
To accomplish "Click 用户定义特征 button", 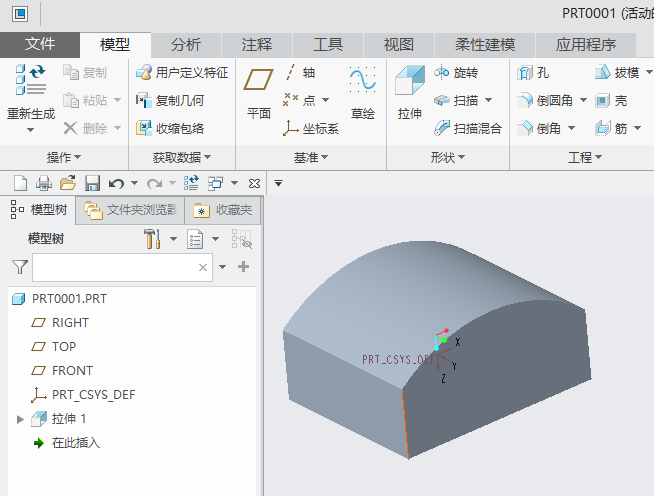I will [182, 73].
